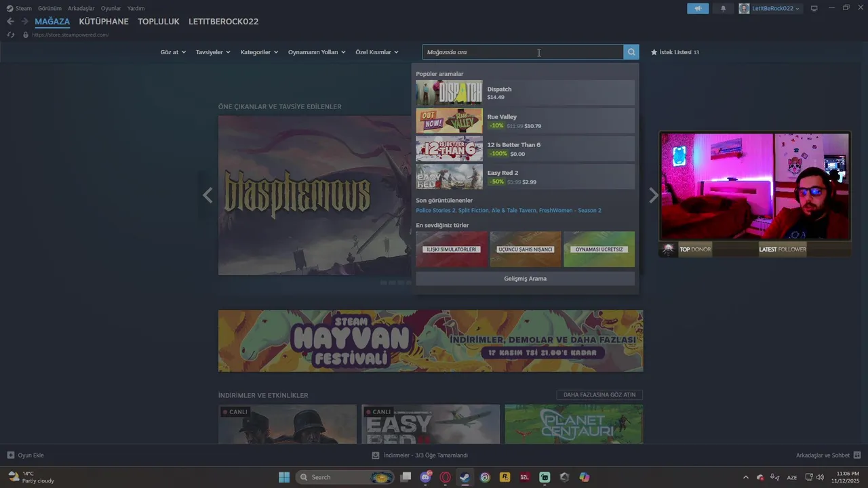Click Gelişmiş Arama button
Image resolution: width=868 pixels, height=488 pixels.
[525, 279]
